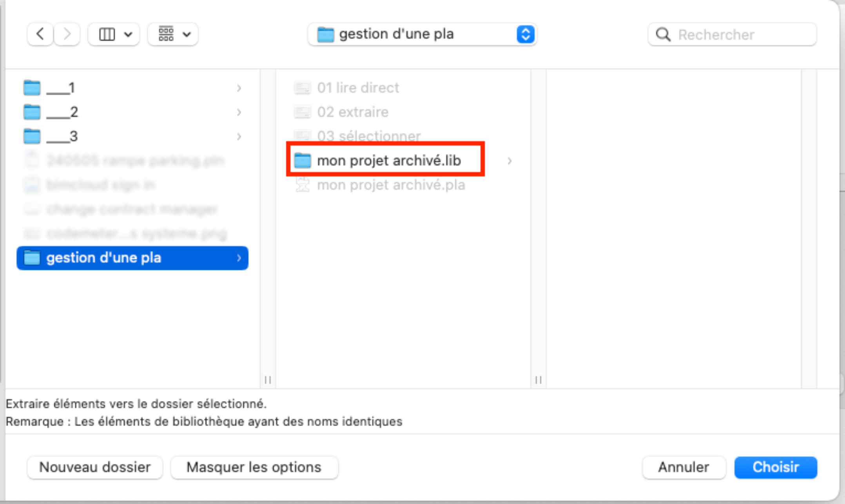Select the ___2 folder icon

click(32, 112)
